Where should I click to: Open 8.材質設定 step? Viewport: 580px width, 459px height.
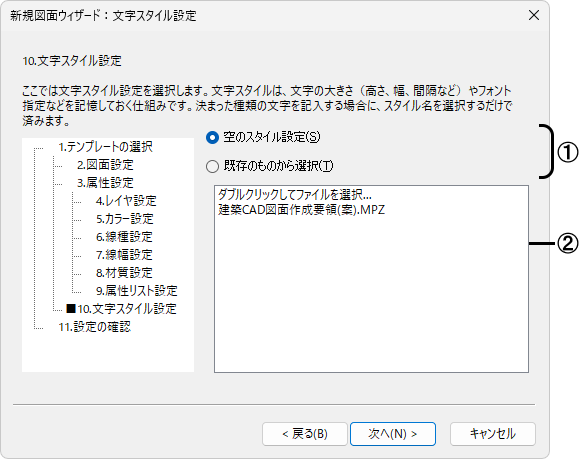tap(124, 273)
